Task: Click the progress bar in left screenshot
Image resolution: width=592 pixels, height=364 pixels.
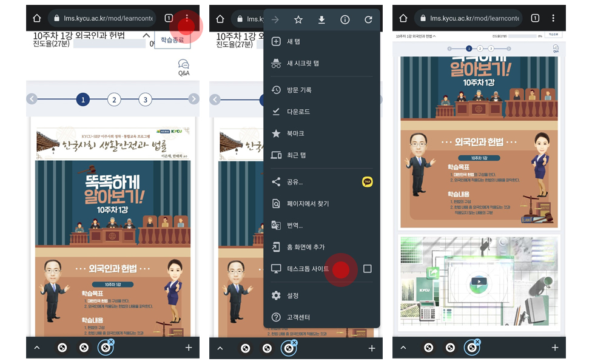Action: [110, 44]
